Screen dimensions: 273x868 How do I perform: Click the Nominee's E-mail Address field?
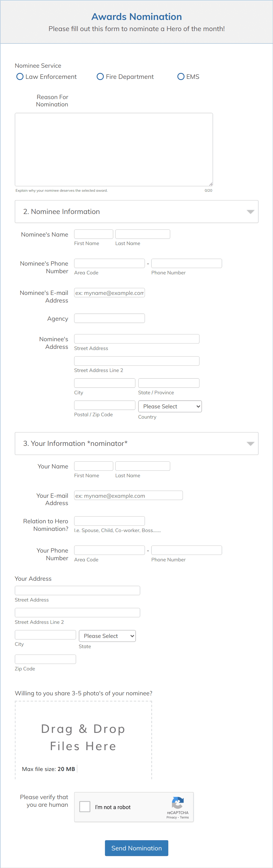pos(109,293)
